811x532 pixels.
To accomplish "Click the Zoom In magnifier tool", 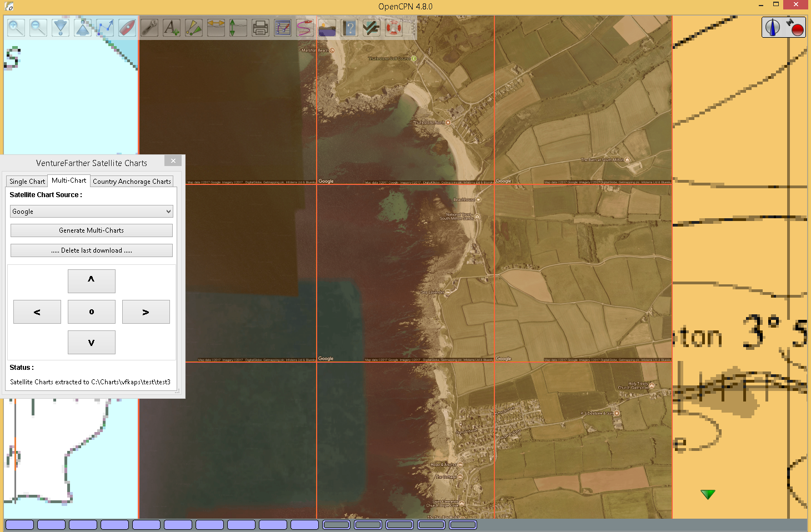I will click(16, 27).
